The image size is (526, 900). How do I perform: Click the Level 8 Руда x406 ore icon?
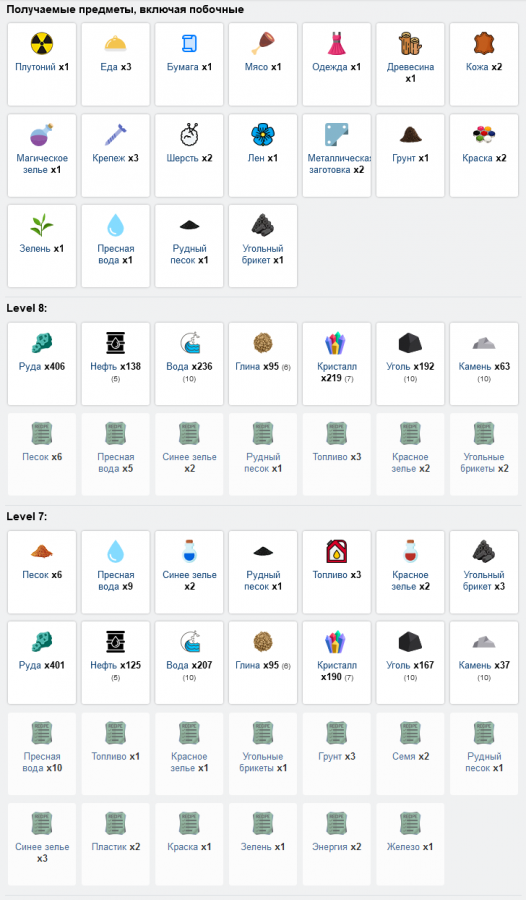pos(42,343)
